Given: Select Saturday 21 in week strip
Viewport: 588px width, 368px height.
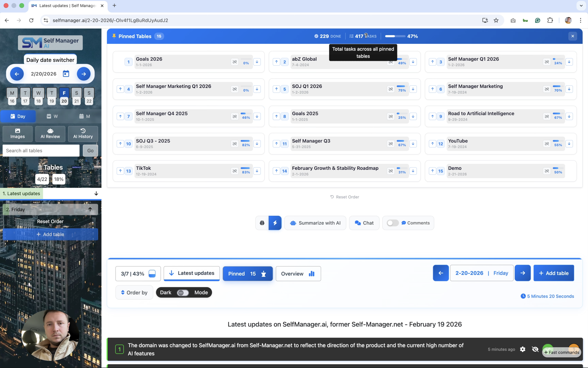Looking at the screenshot, I should point(76,96).
